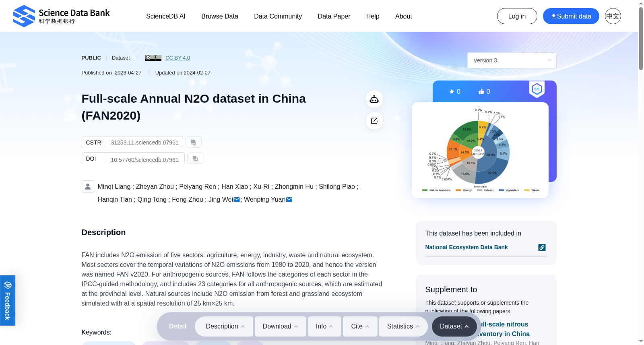The image size is (644, 345).
Task: Email Jing Wei via envelope icon
Action: tap(237, 200)
